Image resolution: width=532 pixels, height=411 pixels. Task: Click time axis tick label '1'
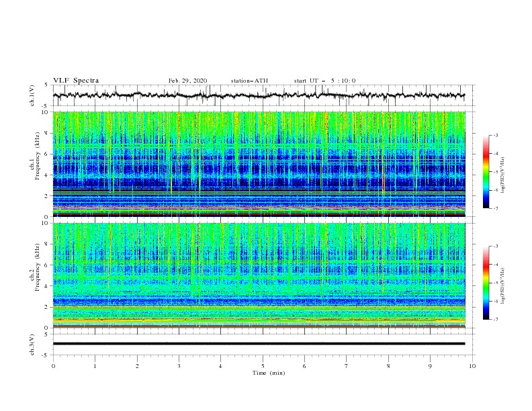pyautogui.click(x=95, y=366)
